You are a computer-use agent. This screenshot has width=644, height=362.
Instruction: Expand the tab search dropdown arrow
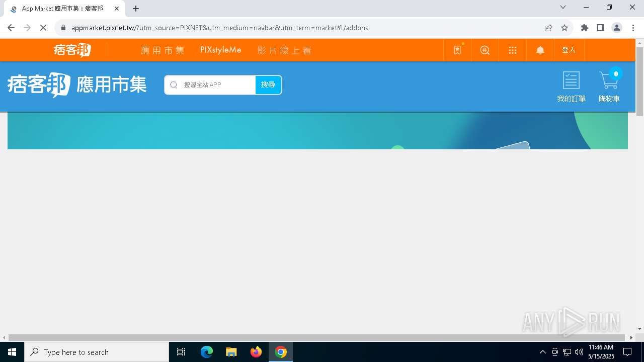pos(563,7)
